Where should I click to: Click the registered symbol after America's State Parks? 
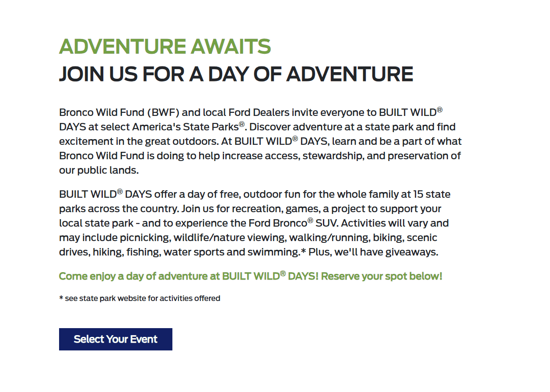242,124
